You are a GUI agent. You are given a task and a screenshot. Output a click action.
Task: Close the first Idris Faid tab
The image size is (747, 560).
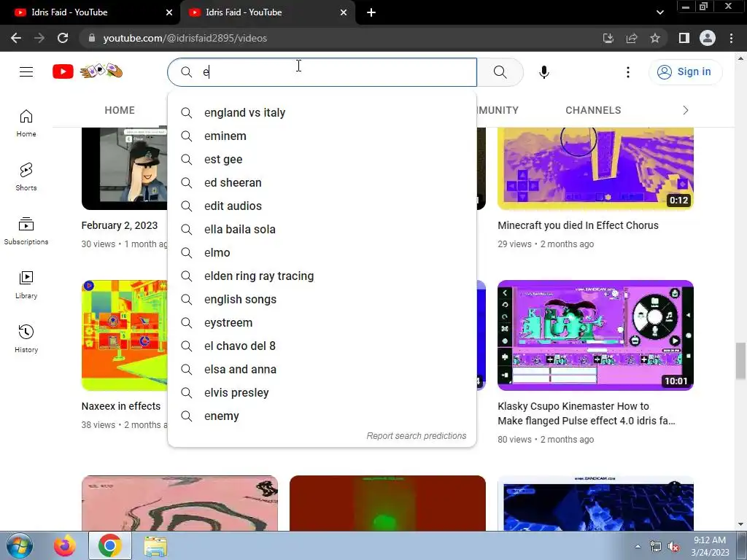tap(169, 12)
